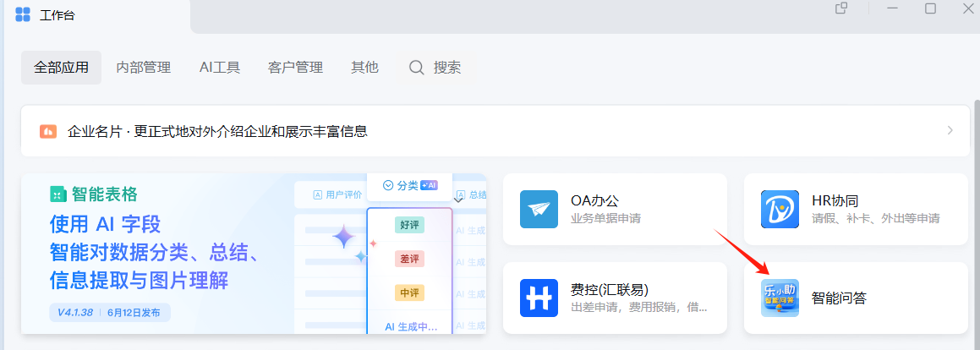The height and width of the screenshot is (350, 980).
Task: Pop out the window using title bar icon
Action: tap(841, 8)
